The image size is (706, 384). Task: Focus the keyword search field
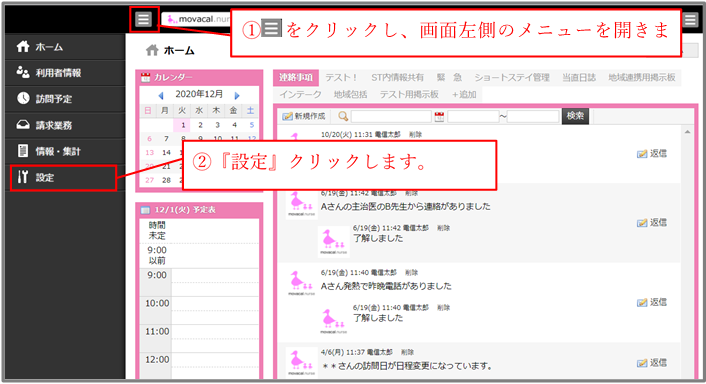[x=391, y=117]
